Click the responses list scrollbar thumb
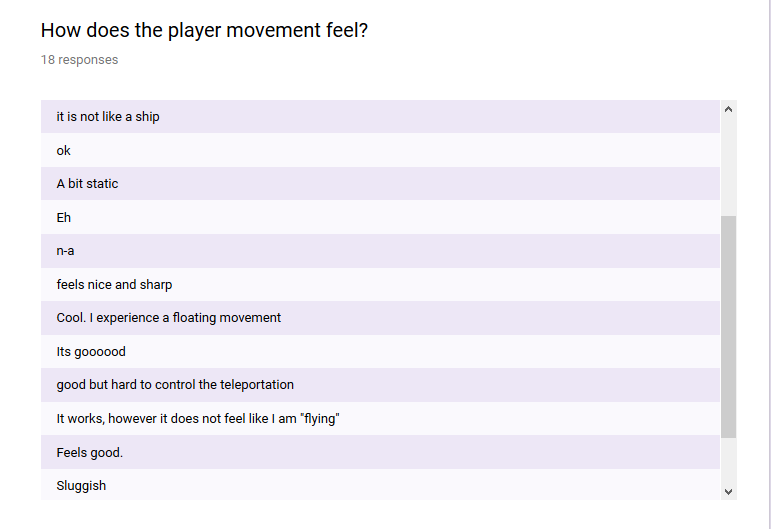771x529 pixels. 728,326
